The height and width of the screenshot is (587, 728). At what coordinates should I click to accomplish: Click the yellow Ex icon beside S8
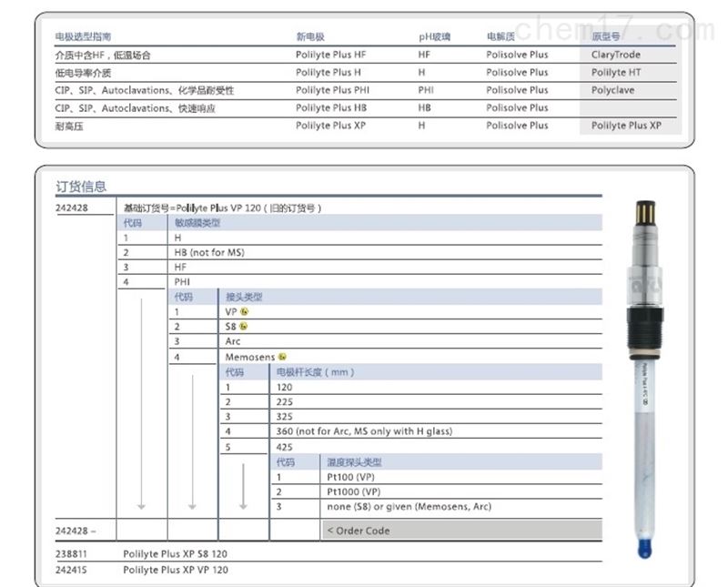[x=243, y=327]
